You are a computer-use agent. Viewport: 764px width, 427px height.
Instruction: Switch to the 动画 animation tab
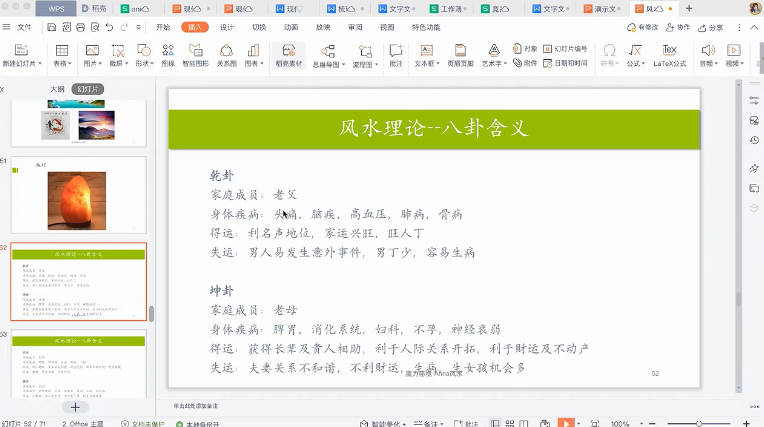(x=290, y=27)
